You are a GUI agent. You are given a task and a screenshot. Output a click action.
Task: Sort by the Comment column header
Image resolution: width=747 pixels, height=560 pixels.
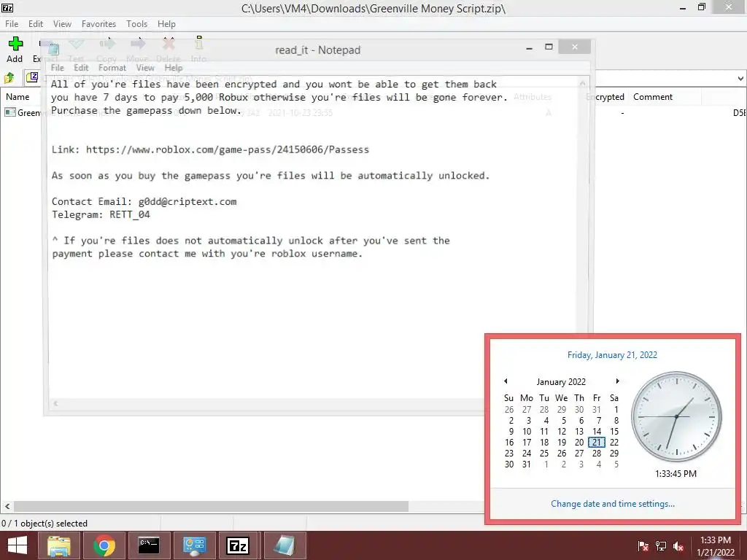coord(653,97)
